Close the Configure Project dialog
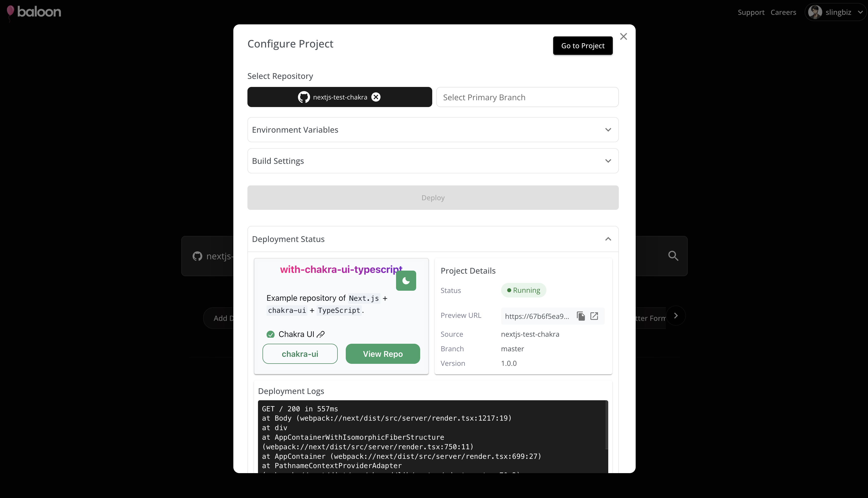 click(x=623, y=37)
